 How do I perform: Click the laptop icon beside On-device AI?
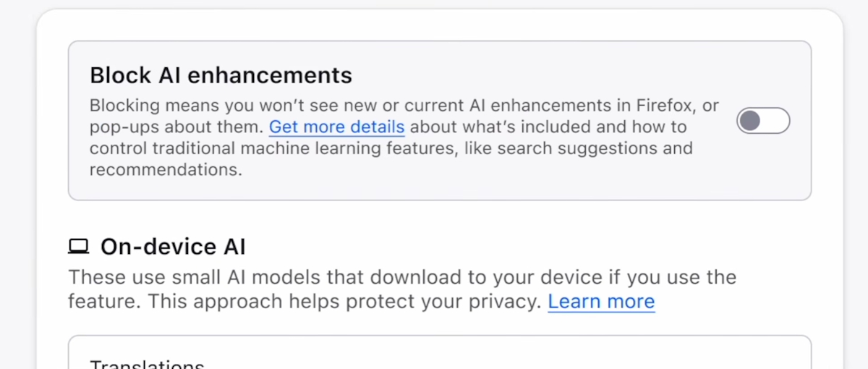[x=77, y=247]
